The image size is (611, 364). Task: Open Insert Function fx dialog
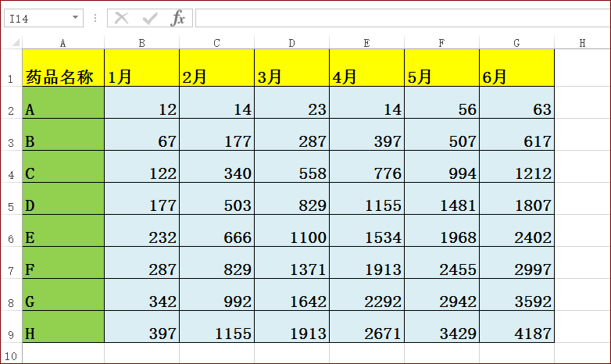(177, 18)
